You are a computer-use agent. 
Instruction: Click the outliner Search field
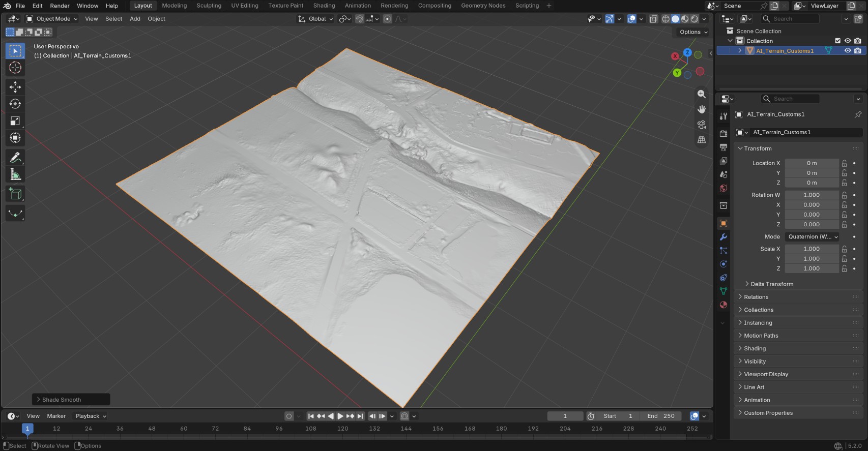[790, 19]
